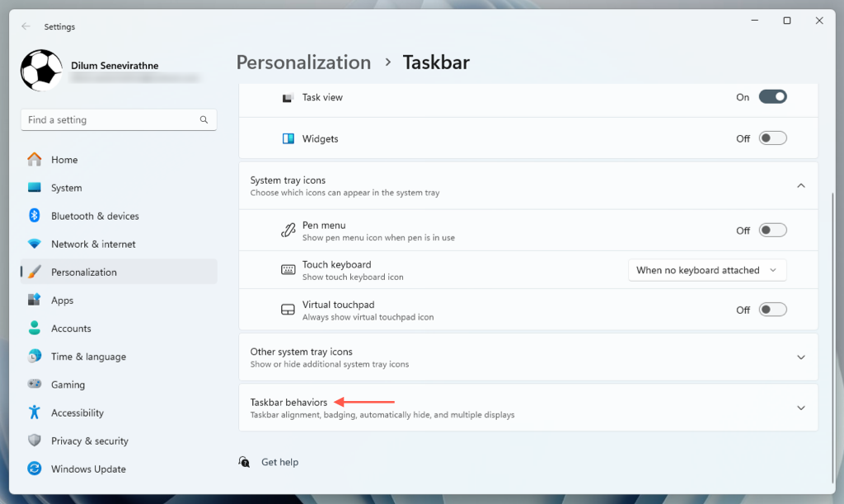The width and height of the screenshot is (844, 504).
Task: Click the Bluetooth & devices icon
Action: 35,216
